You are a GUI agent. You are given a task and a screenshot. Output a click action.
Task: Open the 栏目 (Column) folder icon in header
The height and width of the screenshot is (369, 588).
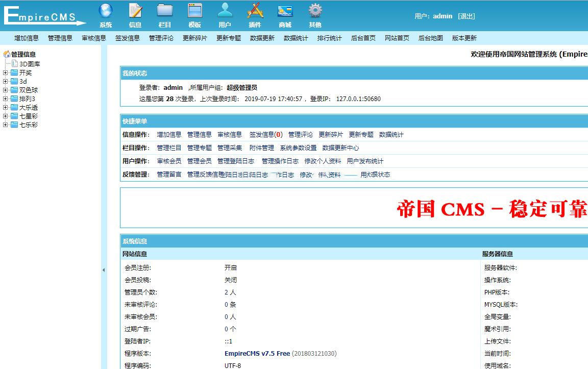coord(165,15)
